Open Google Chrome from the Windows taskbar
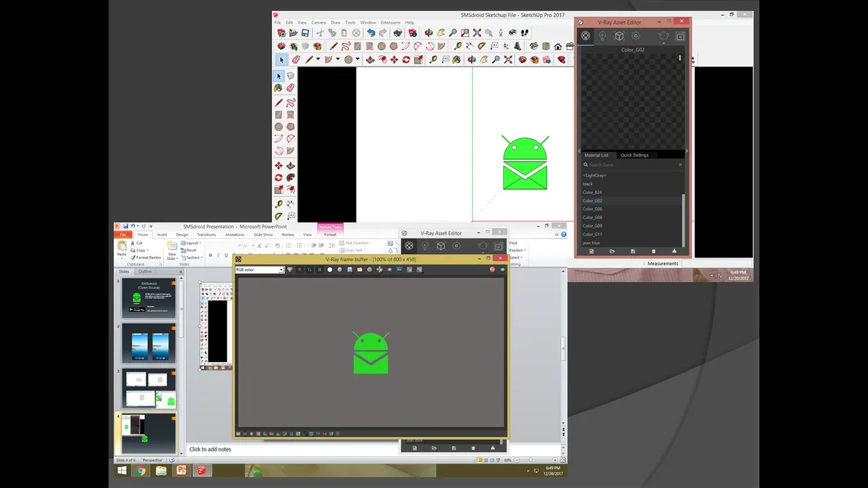868x488 pixels. point(141,470)
